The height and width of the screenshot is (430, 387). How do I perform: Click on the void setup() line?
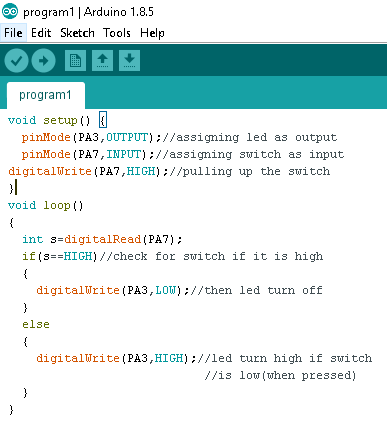coord(57,120)
